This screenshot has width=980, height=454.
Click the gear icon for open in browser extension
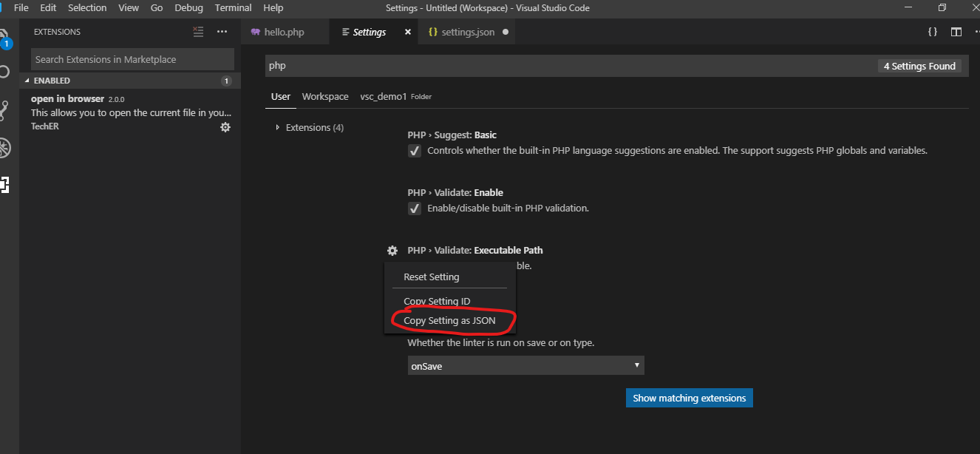(x=225, y=127)
